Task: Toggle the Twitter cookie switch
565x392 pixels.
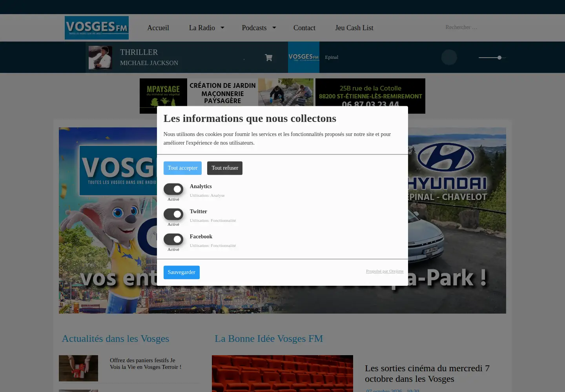Action: [x=173, y=214]
